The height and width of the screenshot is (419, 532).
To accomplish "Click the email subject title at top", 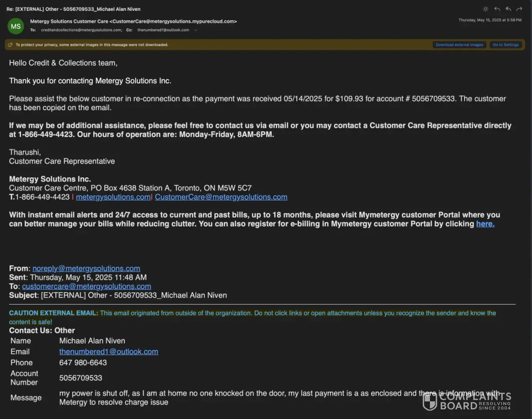I will 74,9.
